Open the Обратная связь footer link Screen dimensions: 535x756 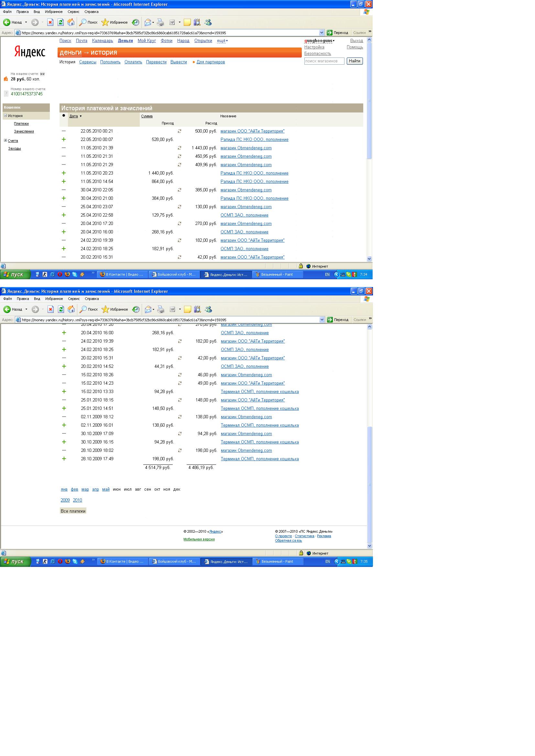coord(288,541)
